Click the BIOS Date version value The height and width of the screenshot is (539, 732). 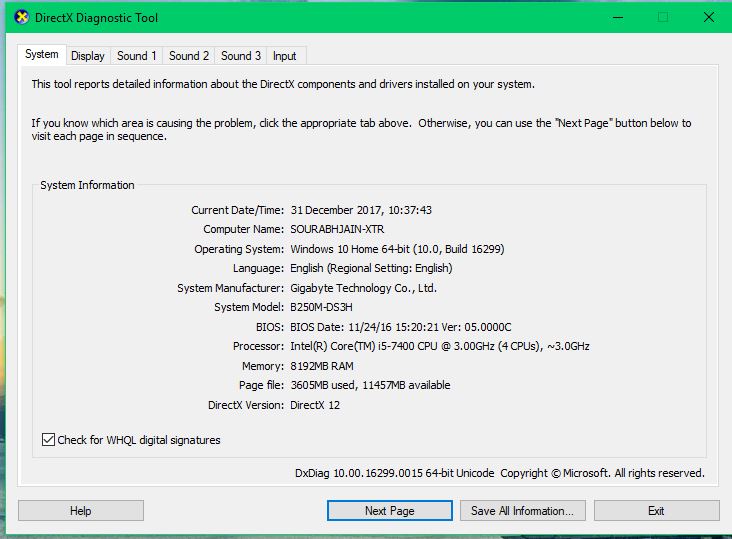tap(401, 327)
